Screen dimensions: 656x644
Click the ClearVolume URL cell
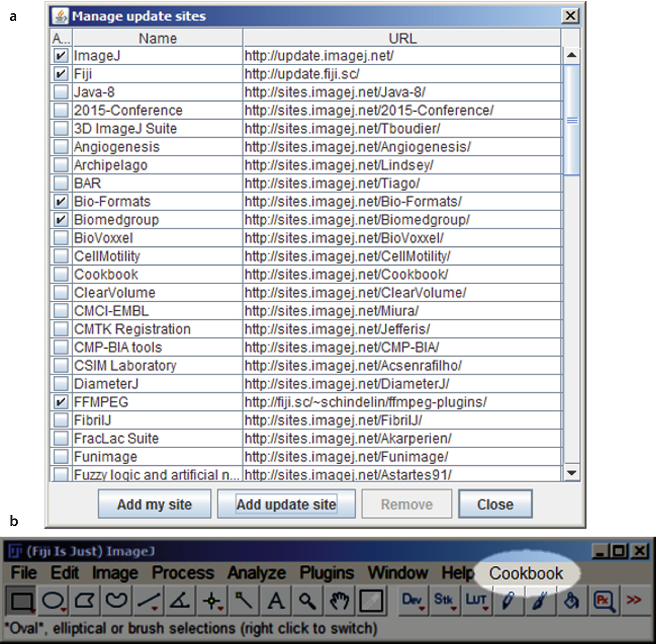tap(402, 293)
